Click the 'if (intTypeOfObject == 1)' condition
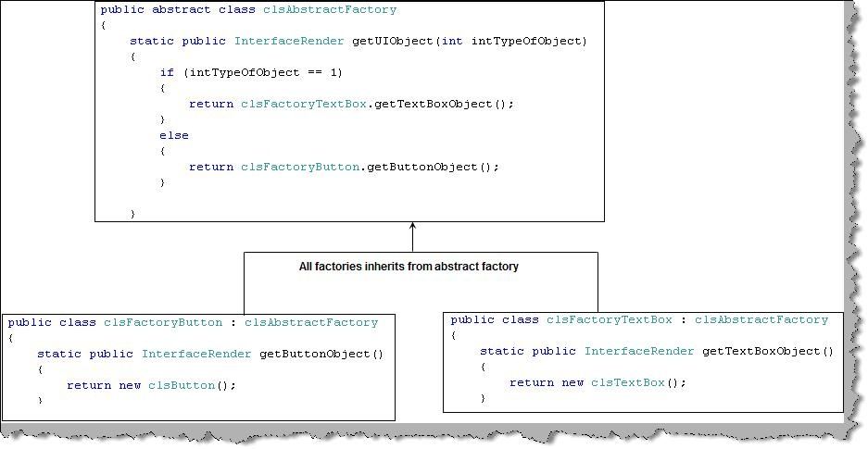Image resolution: width=868 pixels, height=449 pixels. pyautogui.click(x=251, y=73)
